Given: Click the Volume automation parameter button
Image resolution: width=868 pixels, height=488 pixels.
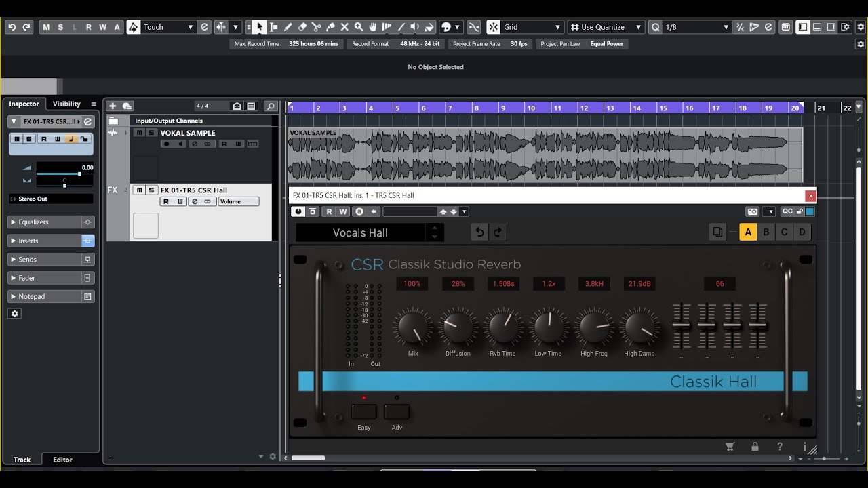Looking at the screenshot, I should point(239,201).
